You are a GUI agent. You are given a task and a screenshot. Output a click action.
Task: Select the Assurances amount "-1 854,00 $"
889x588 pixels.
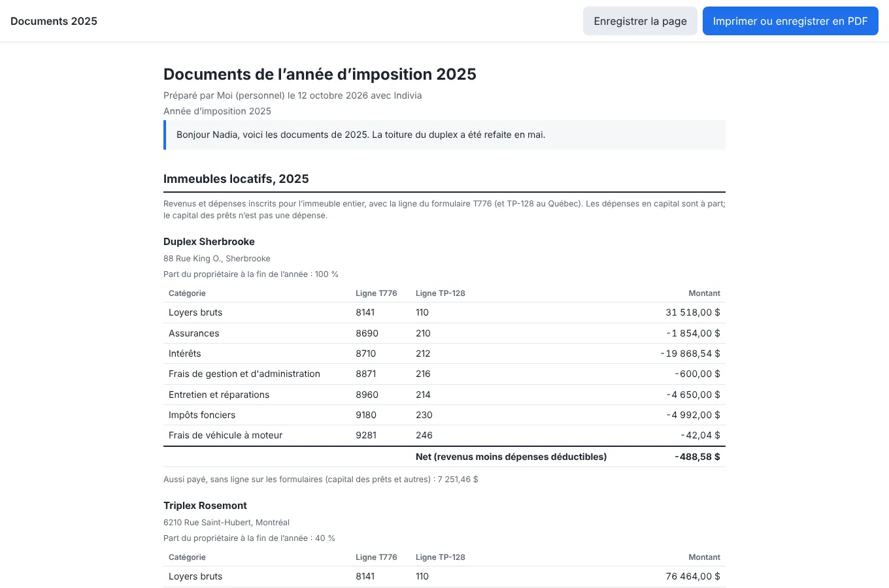pyautogui.click(x=693, y=333)
